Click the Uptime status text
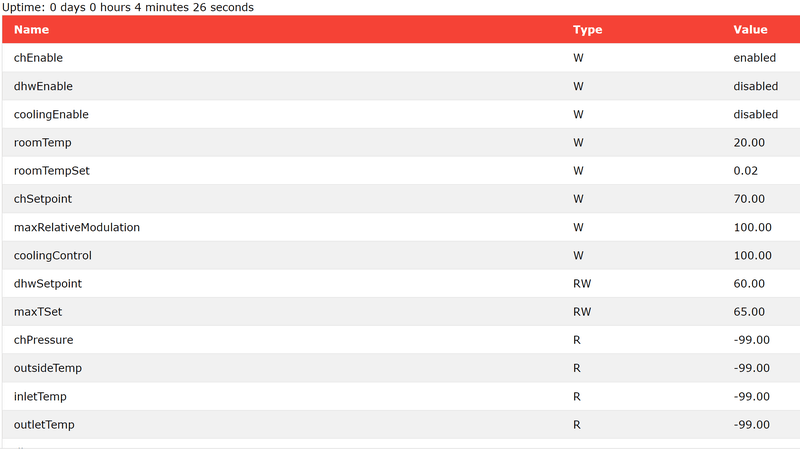 pyautogui.click(x=129, y=7)
